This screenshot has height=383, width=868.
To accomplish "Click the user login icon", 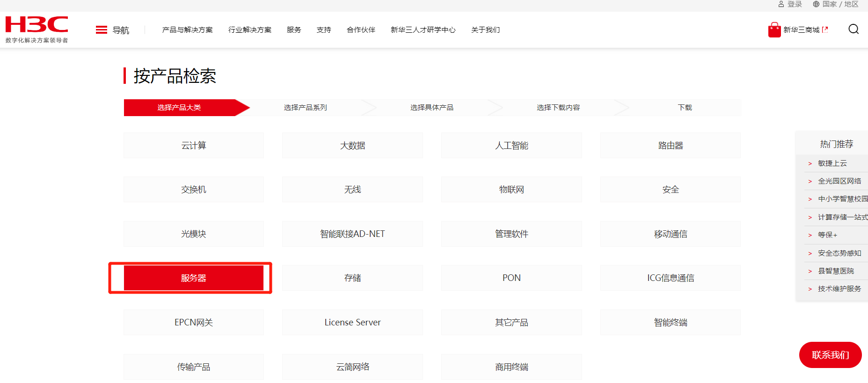I will (781, 4).
